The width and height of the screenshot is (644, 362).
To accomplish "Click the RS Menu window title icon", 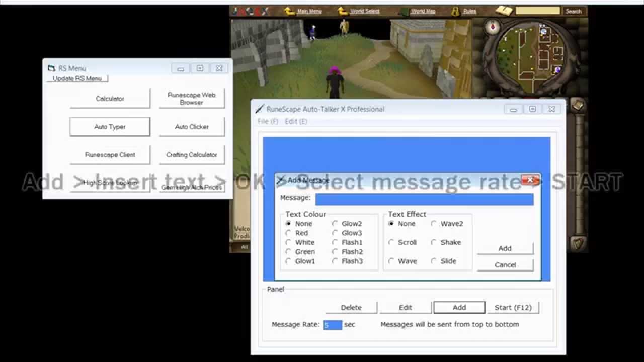I will click(51, 68).
